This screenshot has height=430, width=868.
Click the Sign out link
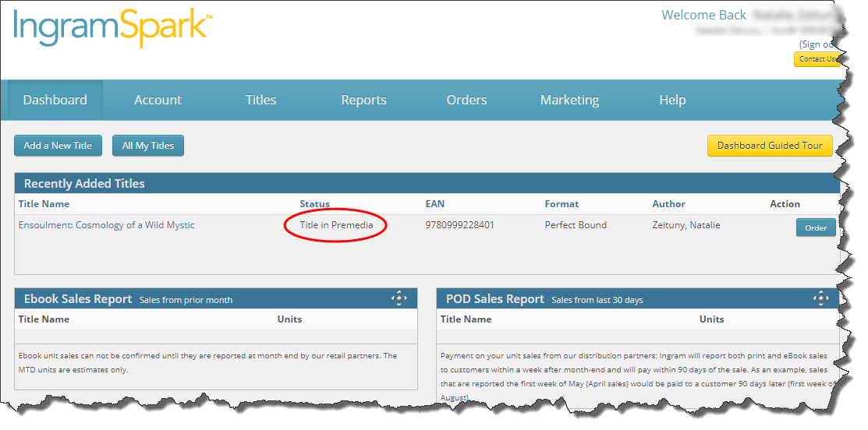817,44
